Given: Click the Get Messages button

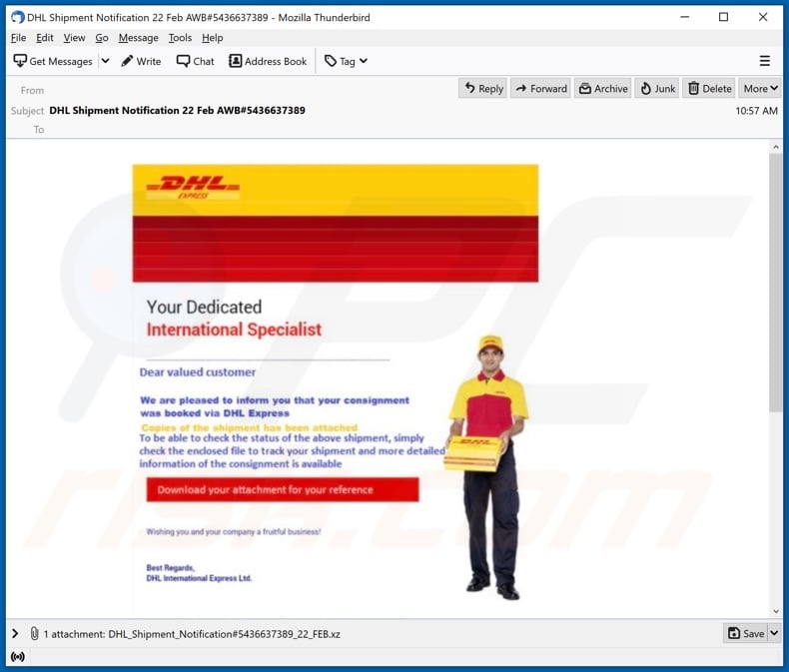Looking at the screenshot, I should click(x=53, y=61).
